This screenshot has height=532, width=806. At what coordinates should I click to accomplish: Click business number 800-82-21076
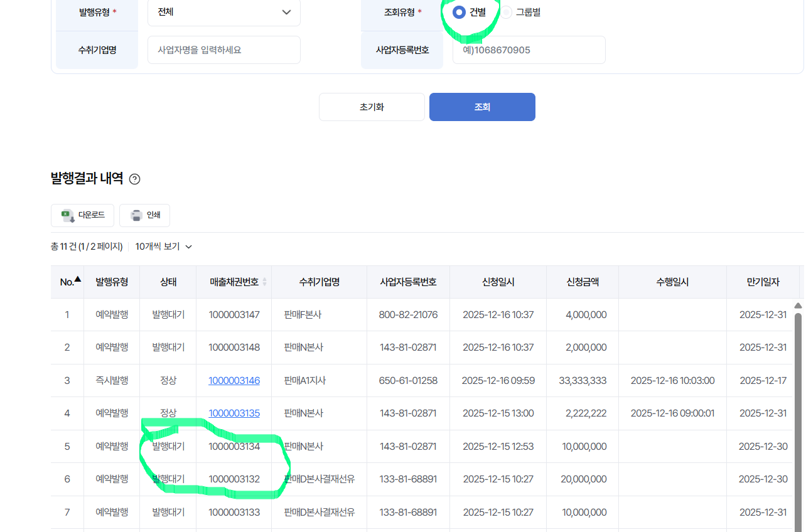pyautogui.click(x=408, y=314)
